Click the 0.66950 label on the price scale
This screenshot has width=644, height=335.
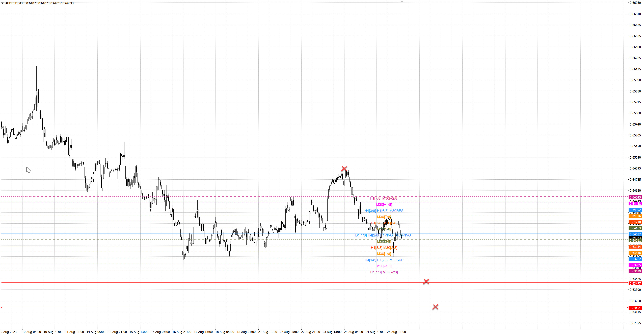[x=635, y=3]
